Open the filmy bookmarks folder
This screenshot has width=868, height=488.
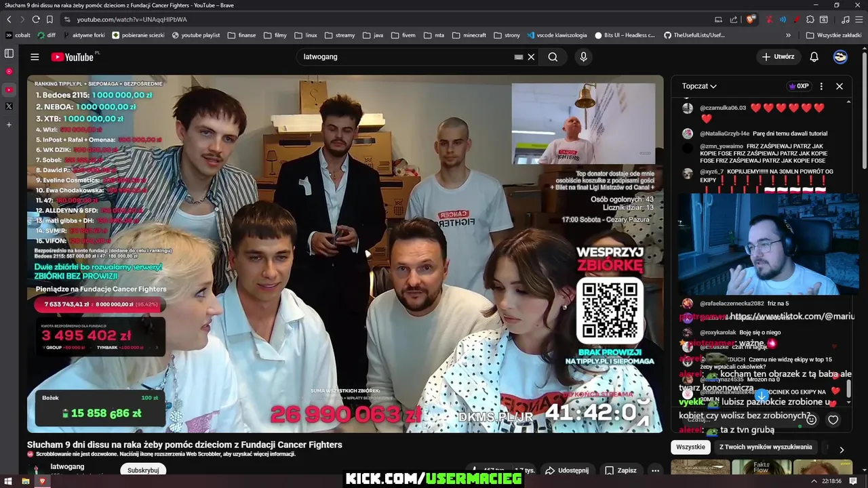coord(275,35)
